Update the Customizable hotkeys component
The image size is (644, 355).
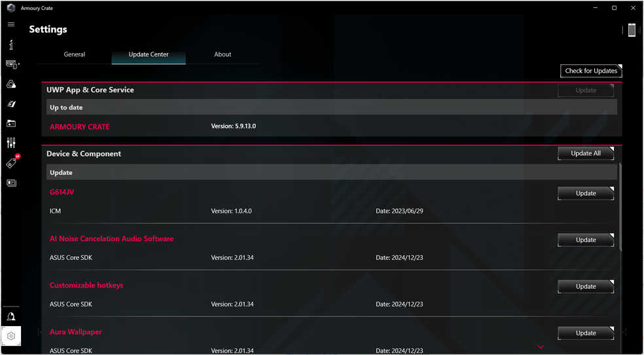pos(586,286)
